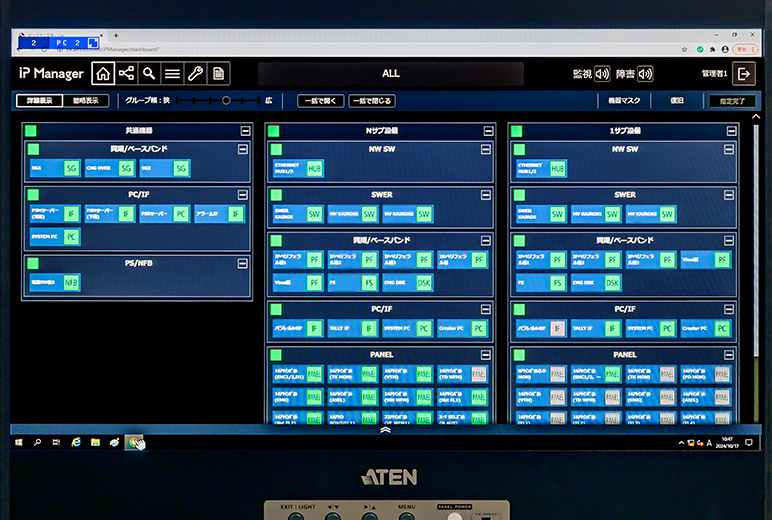Expand the double-chevron bottom panel handle
The width and height of the screenshot is (772, 520).
386,430
